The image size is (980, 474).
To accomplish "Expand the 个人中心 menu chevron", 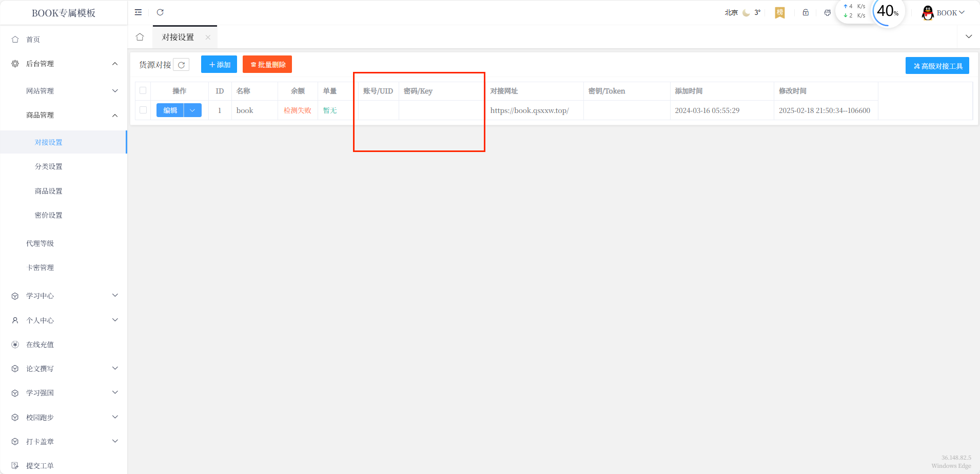I will (115, 320).
